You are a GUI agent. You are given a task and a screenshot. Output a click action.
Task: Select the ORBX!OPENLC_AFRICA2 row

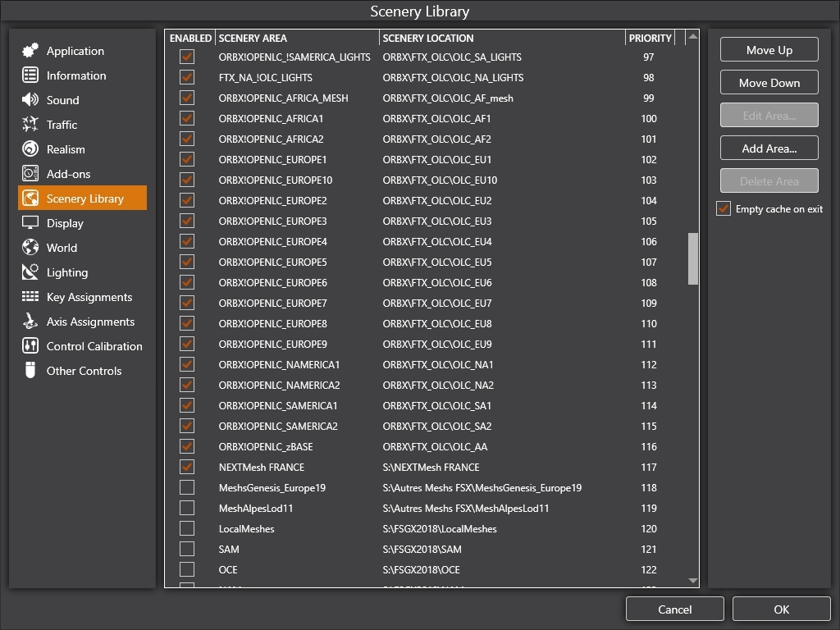tap(426, 139)
